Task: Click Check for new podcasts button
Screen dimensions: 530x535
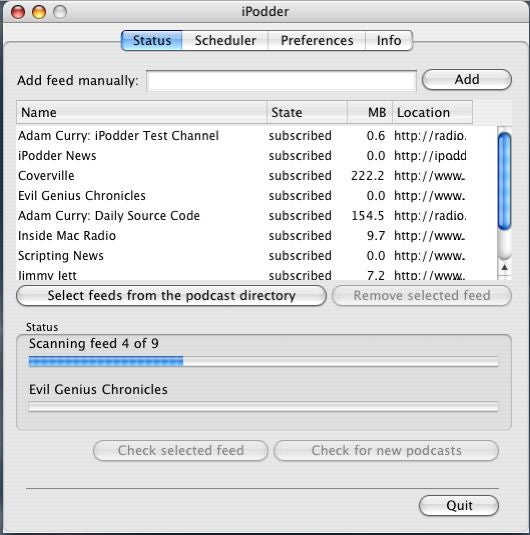Action: coord(386,450)
